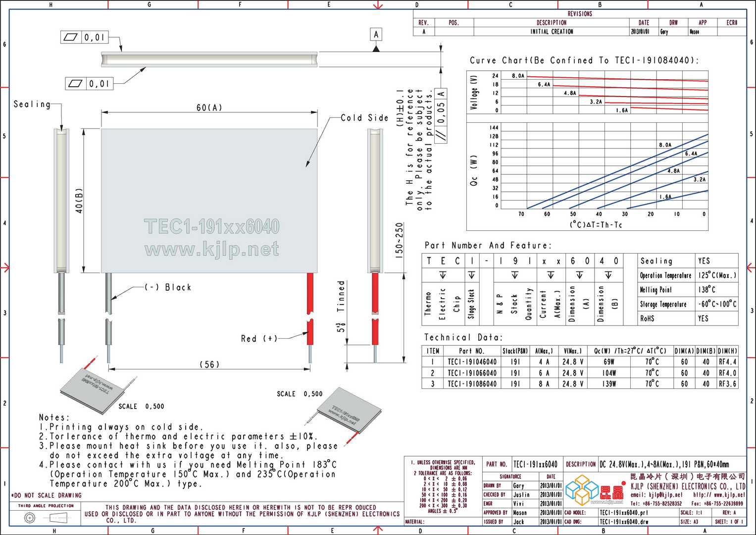Click the Qc (W) axis label

point(474,171)
